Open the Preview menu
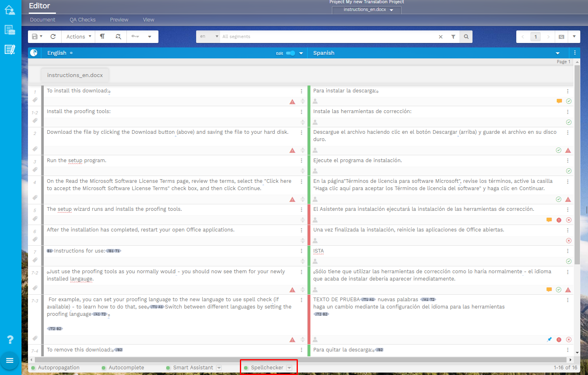Viewport: 588px width, 375px height. pos(119,19)
